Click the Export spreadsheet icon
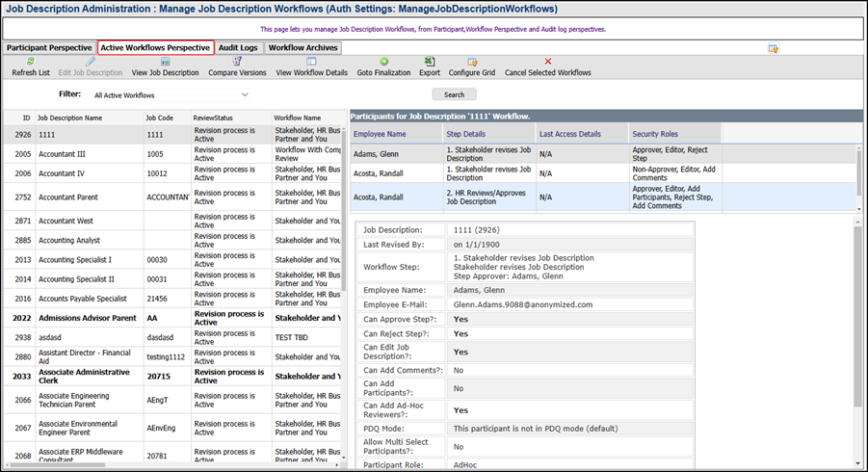 pos(429,62)
